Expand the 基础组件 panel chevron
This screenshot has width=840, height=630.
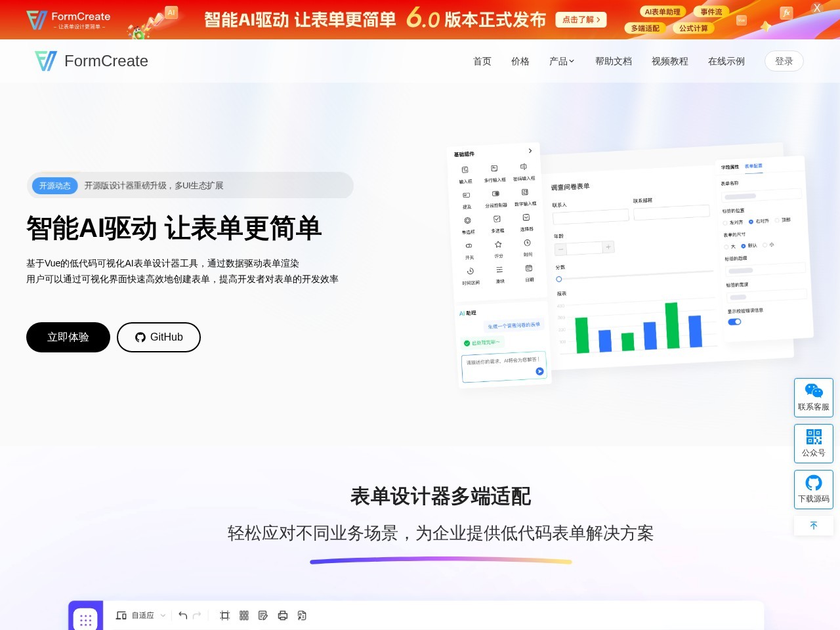click(x=530, y=151)
